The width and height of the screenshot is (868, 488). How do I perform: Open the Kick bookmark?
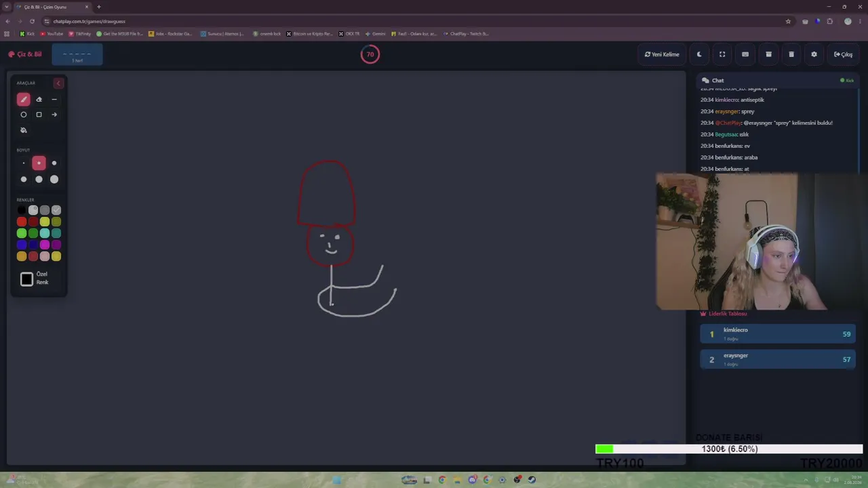click(27, 34)
